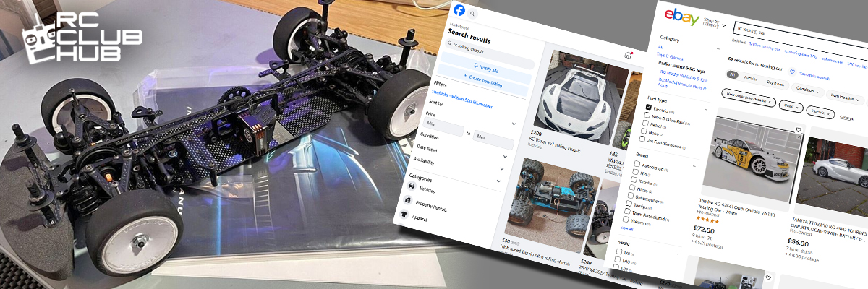Open the Facebook search magnifier icon
Image resolution: width=868 pixels, height=289 pixels.
coord(473,13)
